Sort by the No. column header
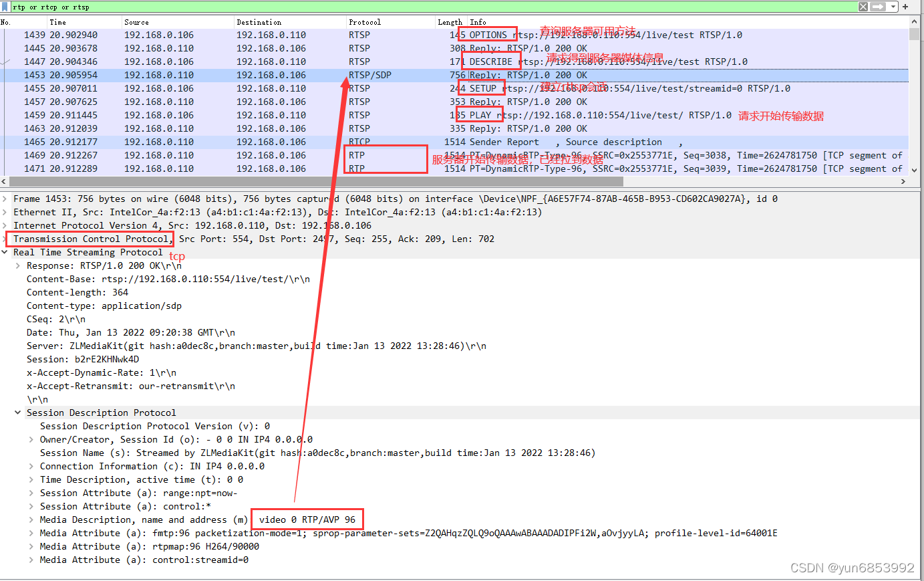 [x=5, y=22]
